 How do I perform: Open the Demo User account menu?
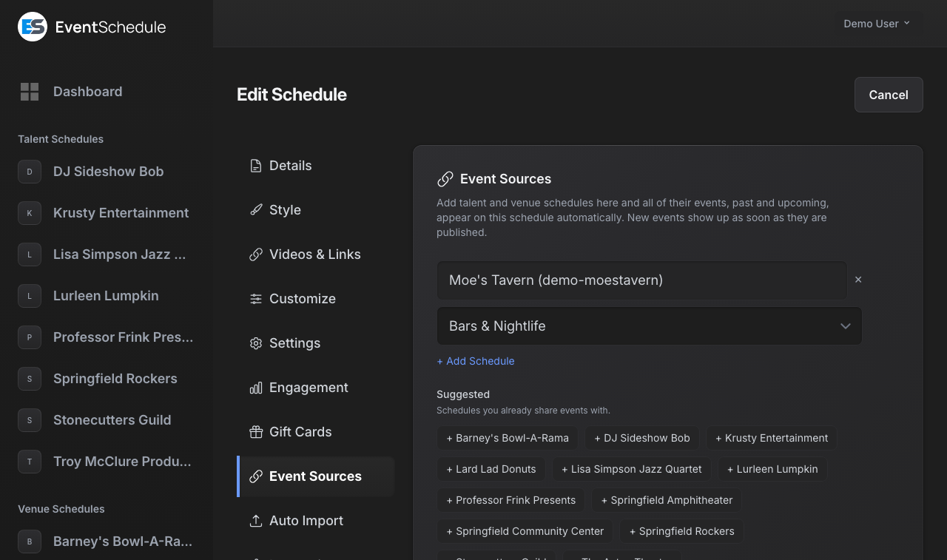pos(877,24)
